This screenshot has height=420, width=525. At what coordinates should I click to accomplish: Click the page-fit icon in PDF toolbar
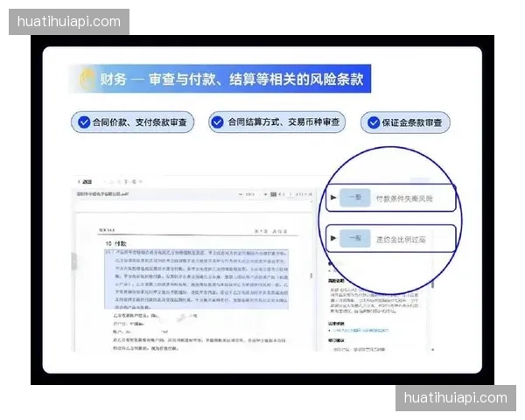click(x=274, y=194)
